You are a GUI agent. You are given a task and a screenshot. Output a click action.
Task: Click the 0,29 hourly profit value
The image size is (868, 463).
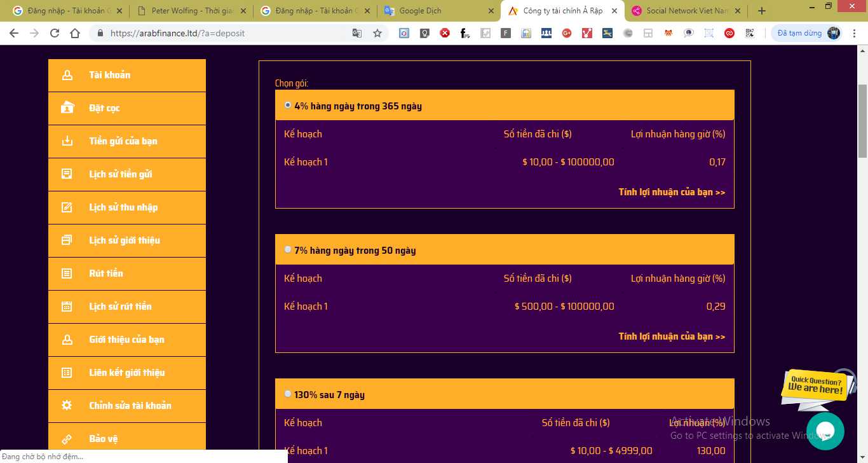click(716, 307)
